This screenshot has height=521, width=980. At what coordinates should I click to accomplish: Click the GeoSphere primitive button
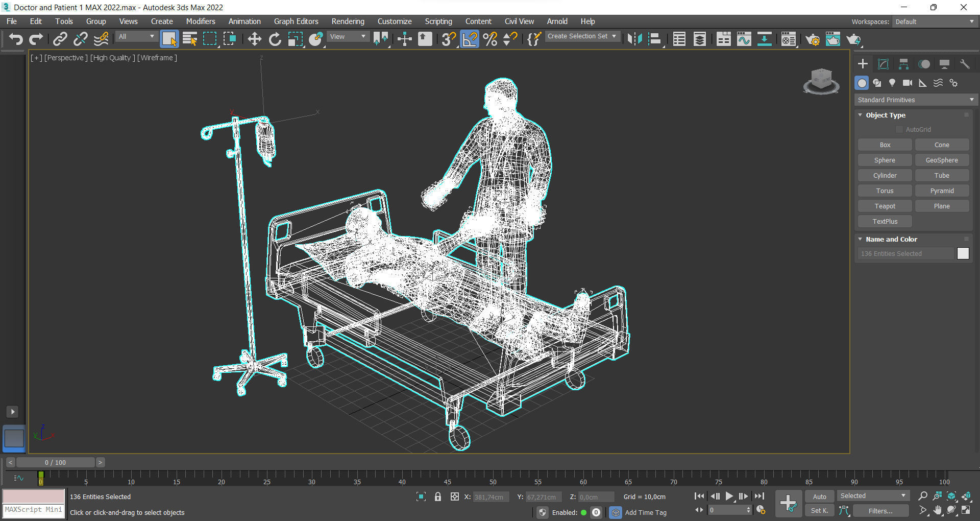coord(942,160)
